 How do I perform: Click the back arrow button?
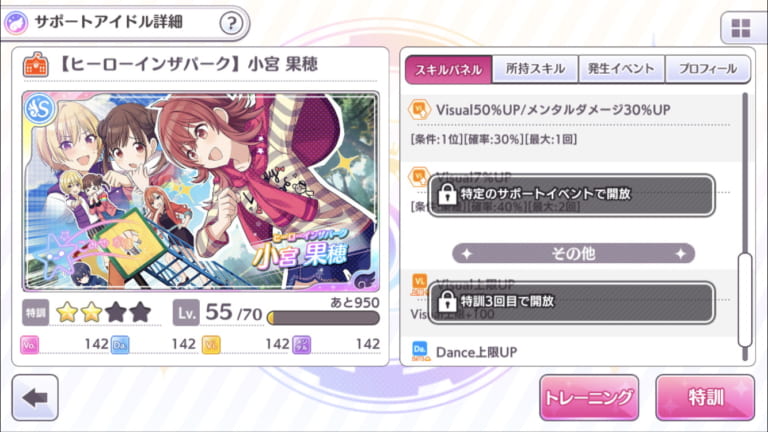tap(35, 398)
